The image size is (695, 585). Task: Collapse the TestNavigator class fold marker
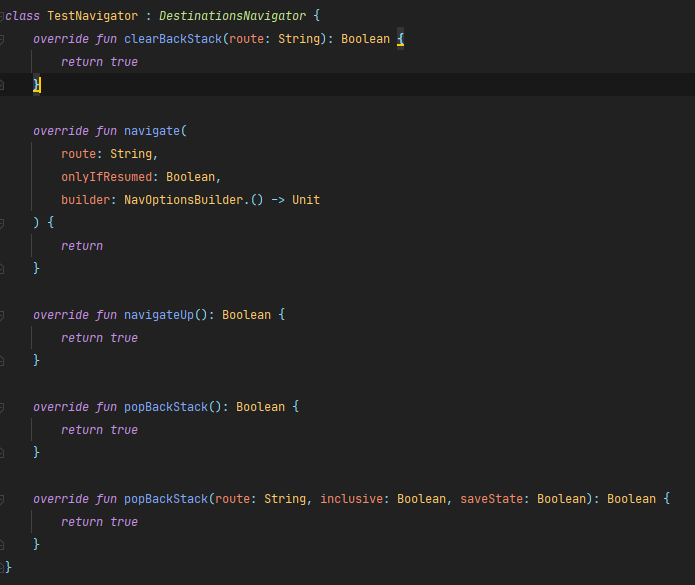coord(2,16)
